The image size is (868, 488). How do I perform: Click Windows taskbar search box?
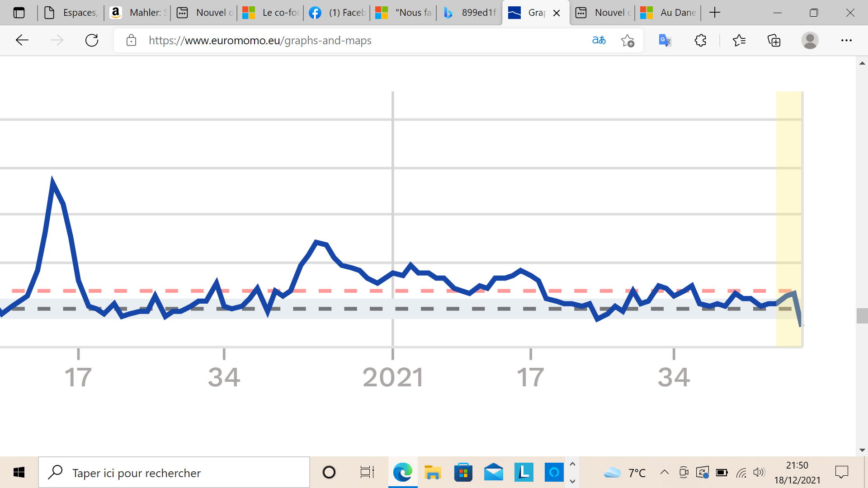click(174, 473)
